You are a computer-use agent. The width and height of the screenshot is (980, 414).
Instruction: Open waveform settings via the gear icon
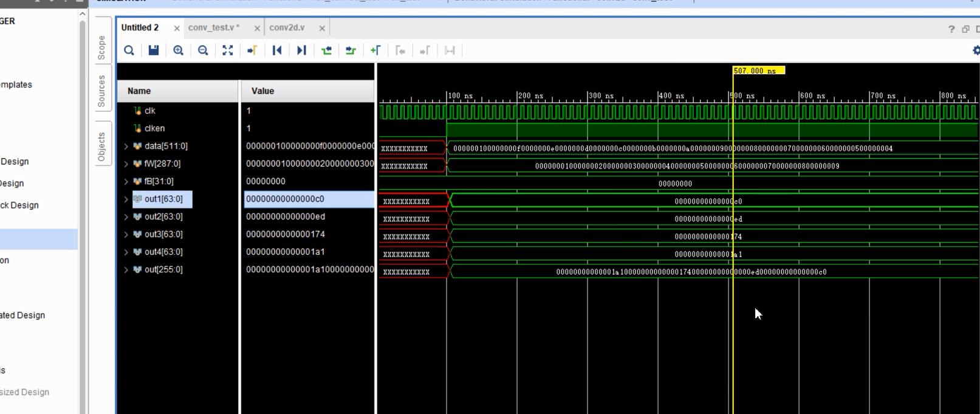[976, 50]
